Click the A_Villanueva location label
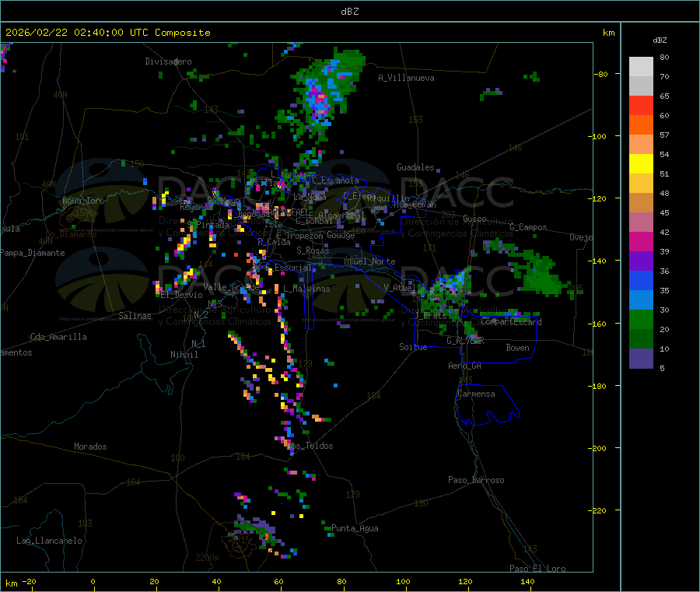The image size is (700, 592). [x=406, y=78]
